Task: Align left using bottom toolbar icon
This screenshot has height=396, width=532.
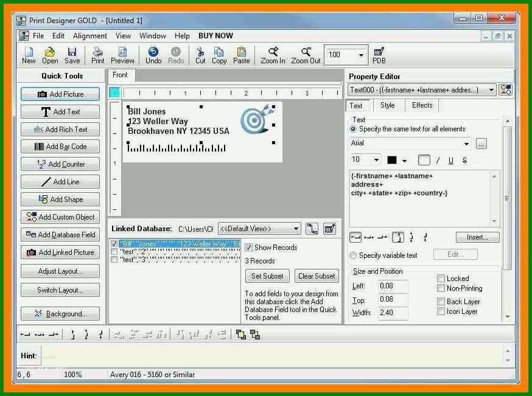Action: click(x=25, y=335)
